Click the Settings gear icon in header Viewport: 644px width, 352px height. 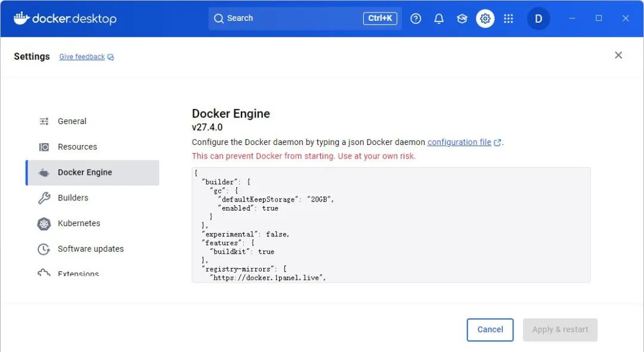coord(485,18)
